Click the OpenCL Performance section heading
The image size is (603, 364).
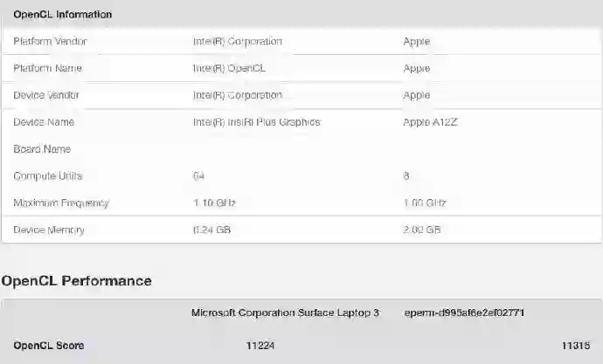pos(76,281)
